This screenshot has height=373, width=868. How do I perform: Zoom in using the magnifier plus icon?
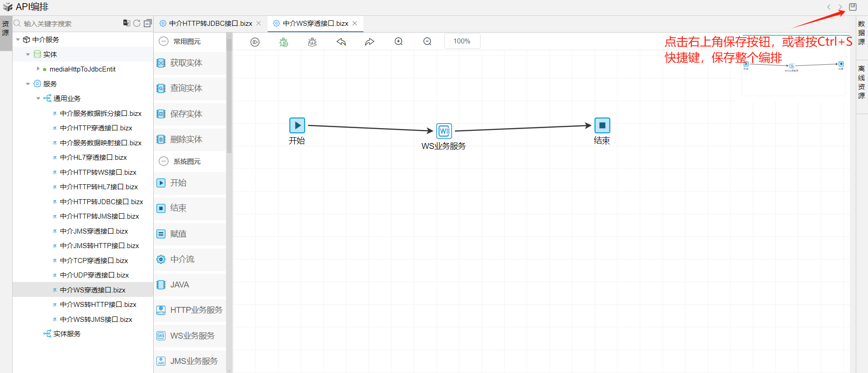399,42
